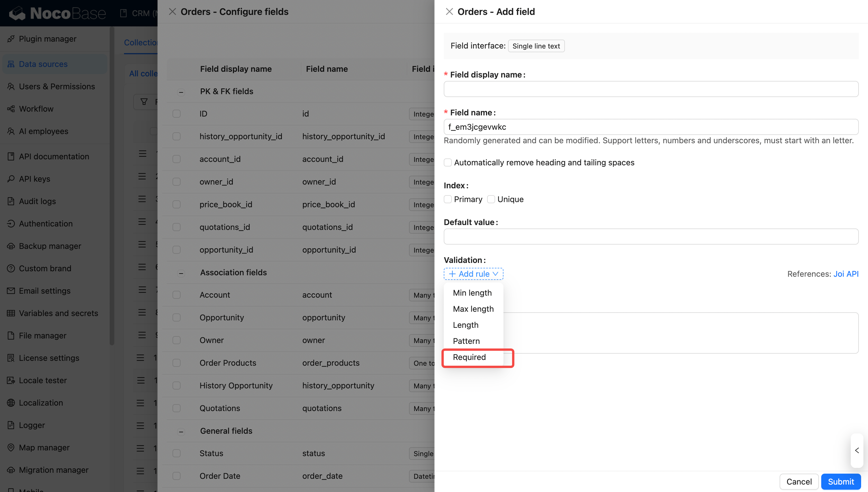Click the Submit button
868x492 pixels.
click(841, 482)
